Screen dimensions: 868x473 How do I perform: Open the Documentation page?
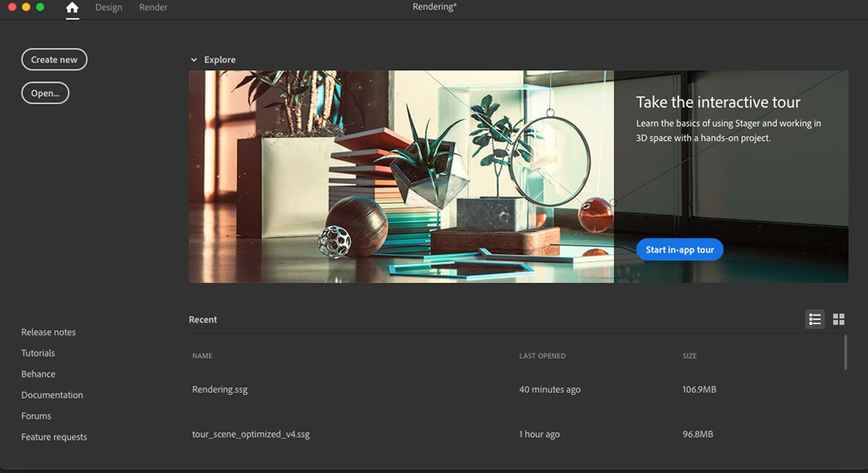(x=52, y=394)
